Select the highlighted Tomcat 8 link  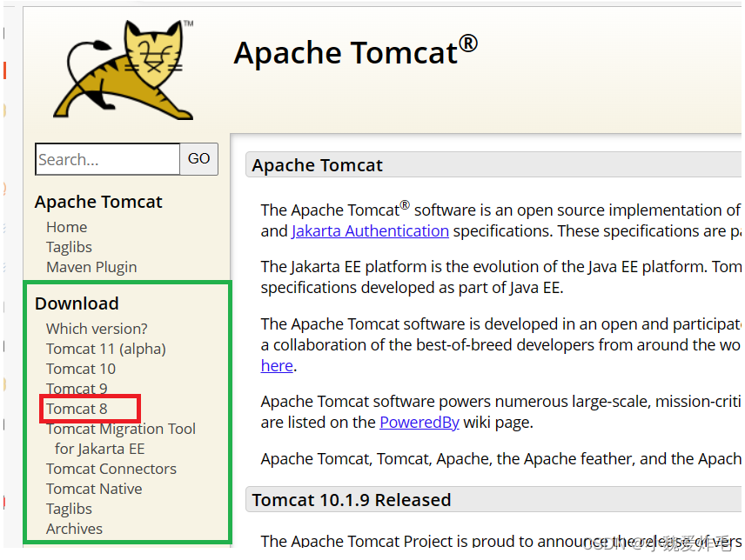tap(77, 409)
